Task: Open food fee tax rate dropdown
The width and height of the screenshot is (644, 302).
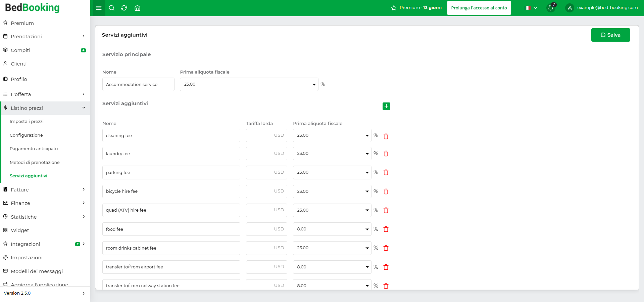Action: [332, 229]
